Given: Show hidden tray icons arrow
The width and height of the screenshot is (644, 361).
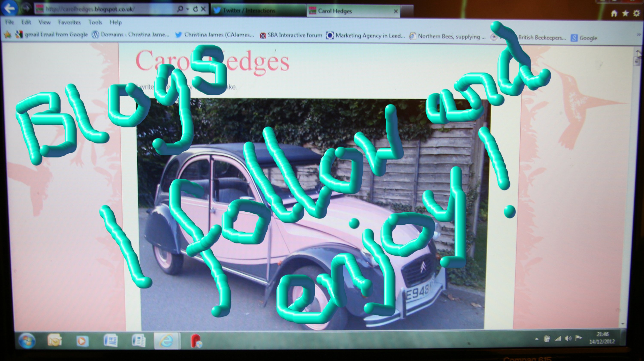Looking at the screenshot, I should 536,339.
